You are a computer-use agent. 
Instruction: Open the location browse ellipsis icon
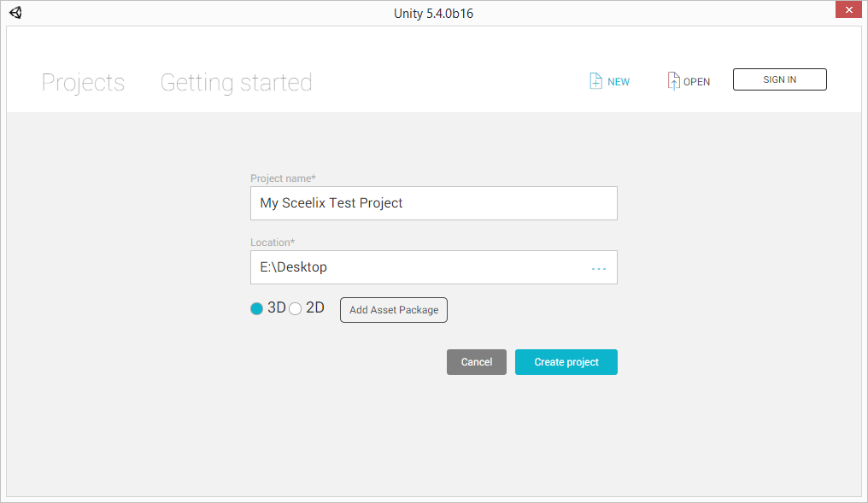coord(599,268)
